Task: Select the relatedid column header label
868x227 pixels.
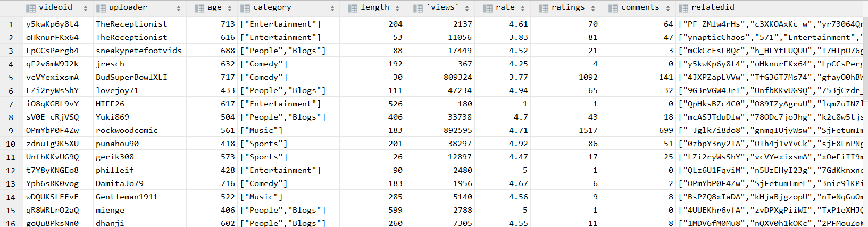Action: 713,7
